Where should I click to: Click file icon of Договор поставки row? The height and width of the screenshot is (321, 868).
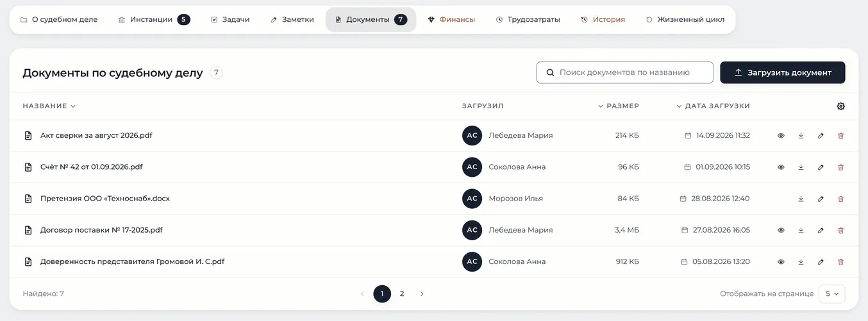[x=28, y=230]
